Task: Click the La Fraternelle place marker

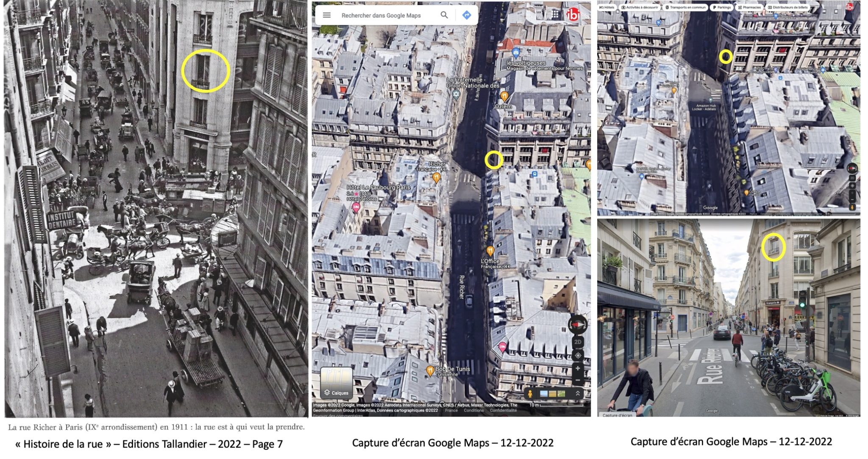Action: tap(456, 95)
